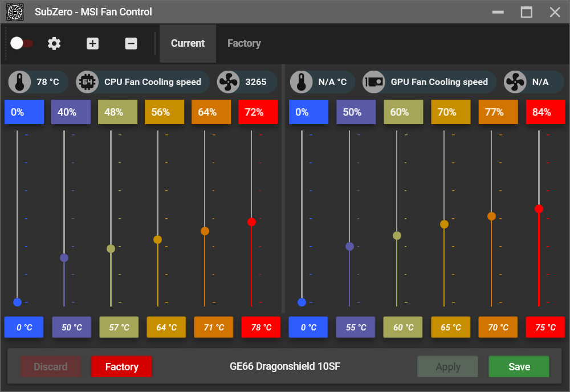
Task: Add a curve point with plus icon
Action: coord(92,44)
